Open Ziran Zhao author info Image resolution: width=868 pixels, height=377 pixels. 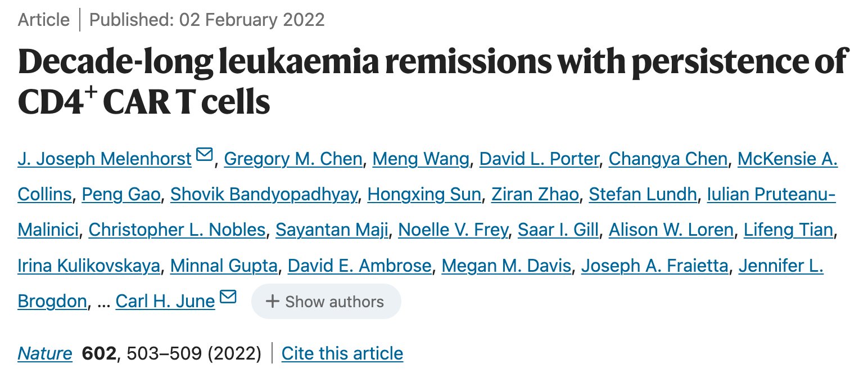pos(535,195)
